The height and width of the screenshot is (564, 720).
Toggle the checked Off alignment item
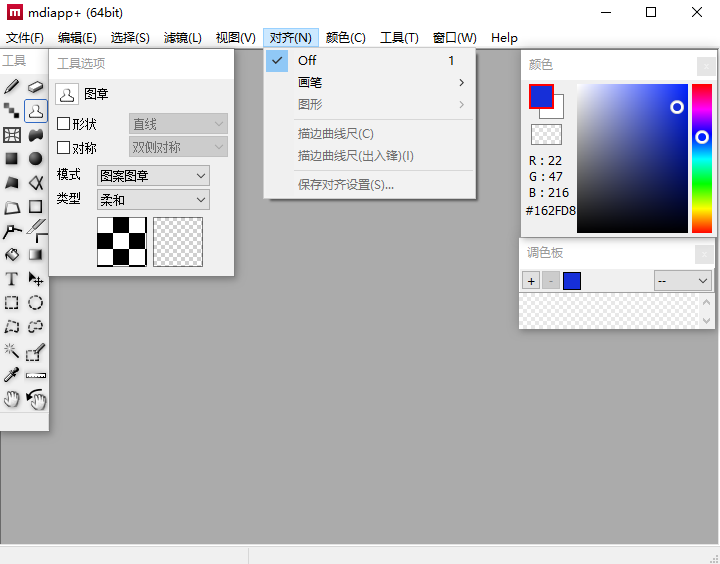click(370, 60)
